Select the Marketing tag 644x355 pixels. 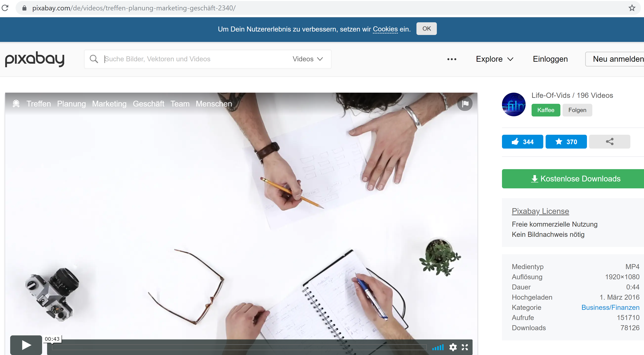(x=109, y=104)
